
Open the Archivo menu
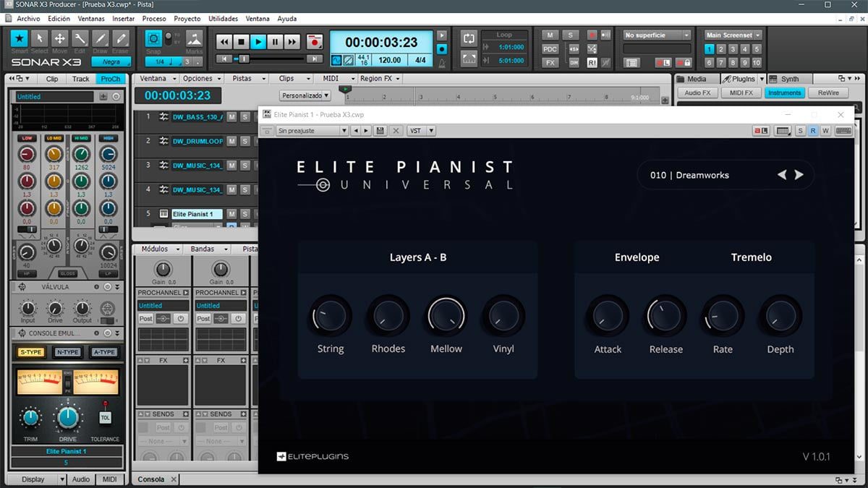[28, 18]
